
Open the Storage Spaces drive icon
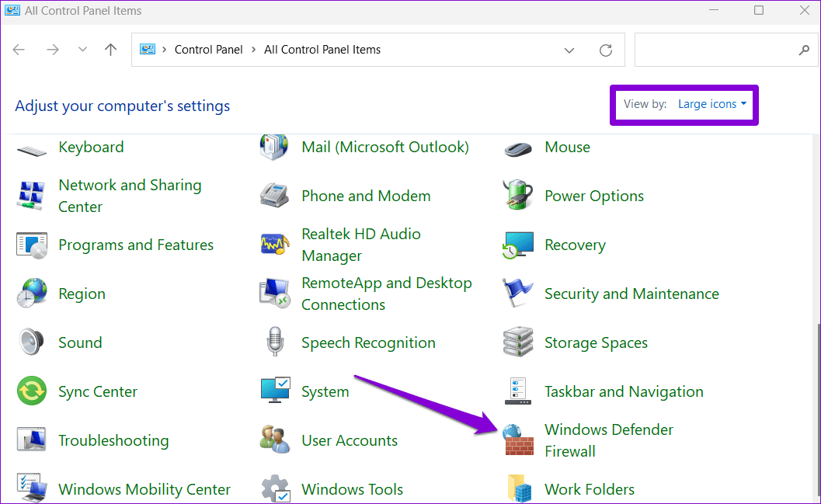click(x=518, y=342)
